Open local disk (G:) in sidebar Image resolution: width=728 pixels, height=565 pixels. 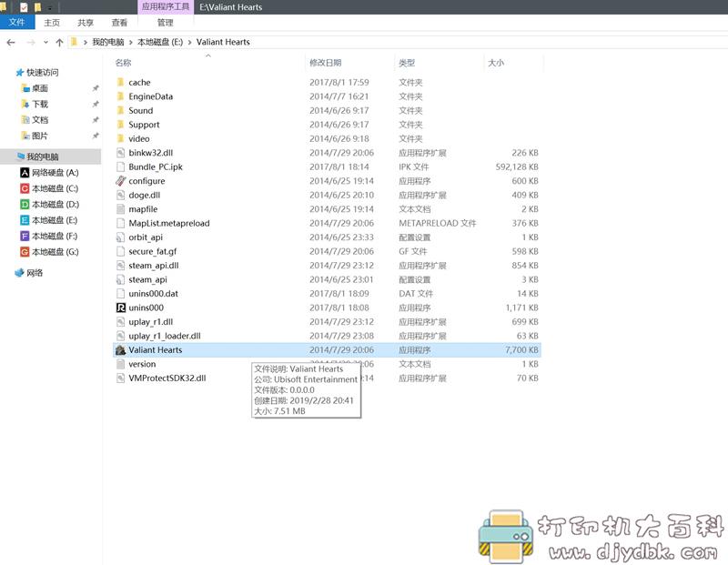(49, 252)
